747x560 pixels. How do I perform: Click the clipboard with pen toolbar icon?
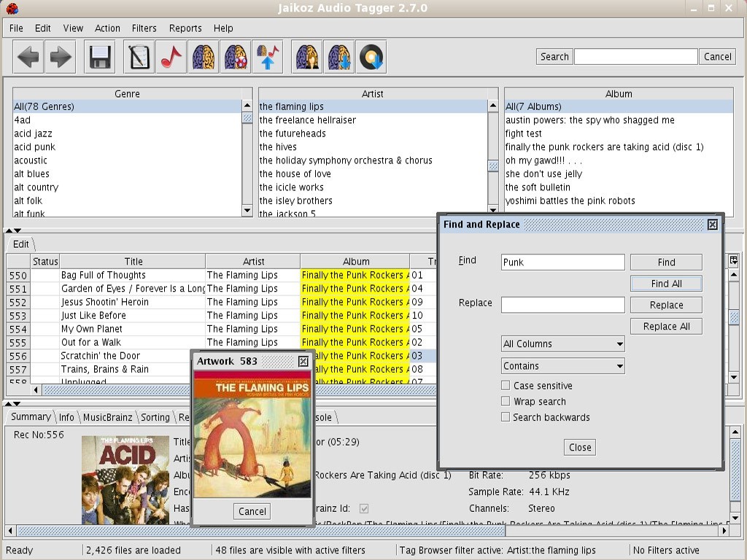pyautogui.click(x=139, y=57)
